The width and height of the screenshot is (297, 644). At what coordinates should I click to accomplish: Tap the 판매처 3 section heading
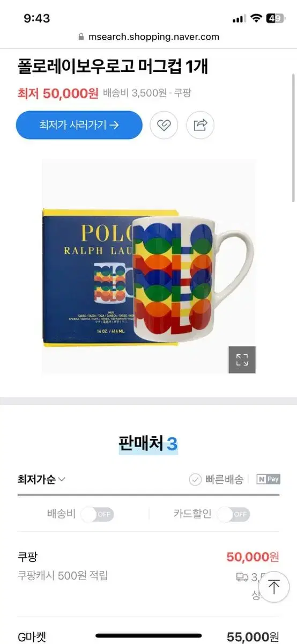coord(148,444)
